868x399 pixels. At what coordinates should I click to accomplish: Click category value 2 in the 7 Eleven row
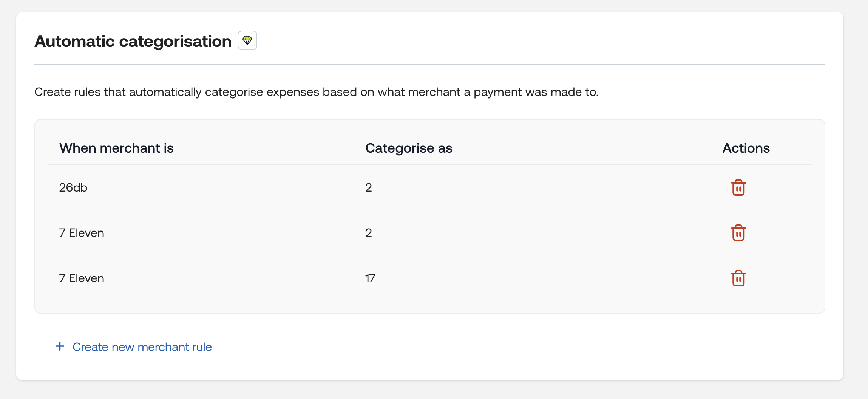[x=369, y=233]
